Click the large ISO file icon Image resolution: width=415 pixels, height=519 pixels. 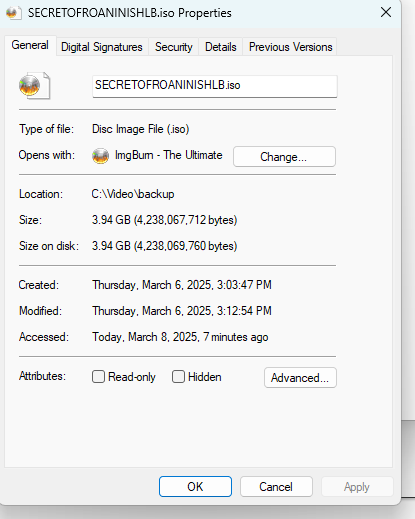click(x=34, y=86)
